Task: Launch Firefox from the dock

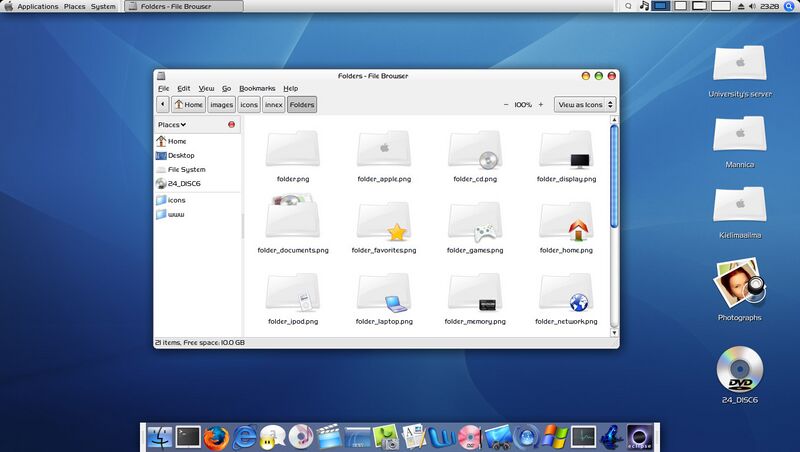Action: 216,436
